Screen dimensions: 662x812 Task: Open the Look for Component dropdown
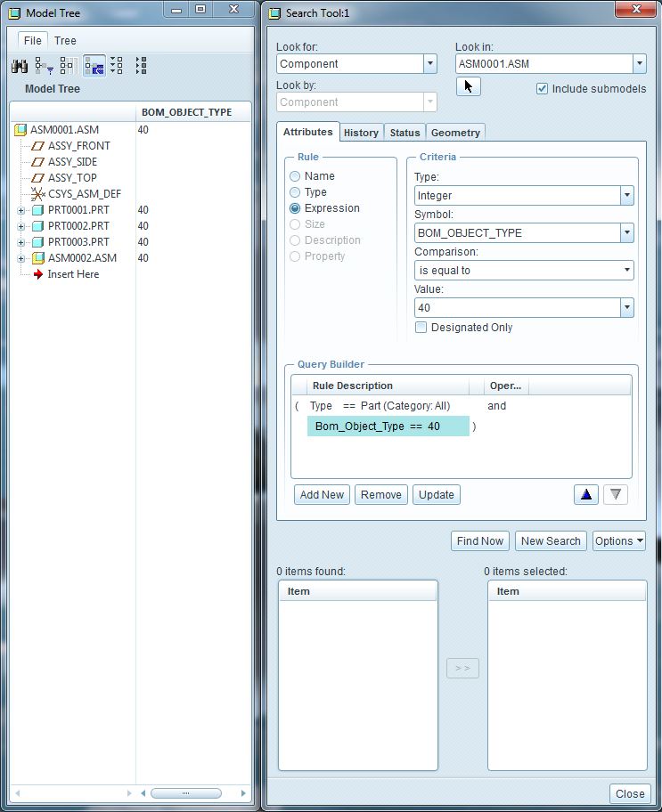pyautogui.click(x=429, y=64)
